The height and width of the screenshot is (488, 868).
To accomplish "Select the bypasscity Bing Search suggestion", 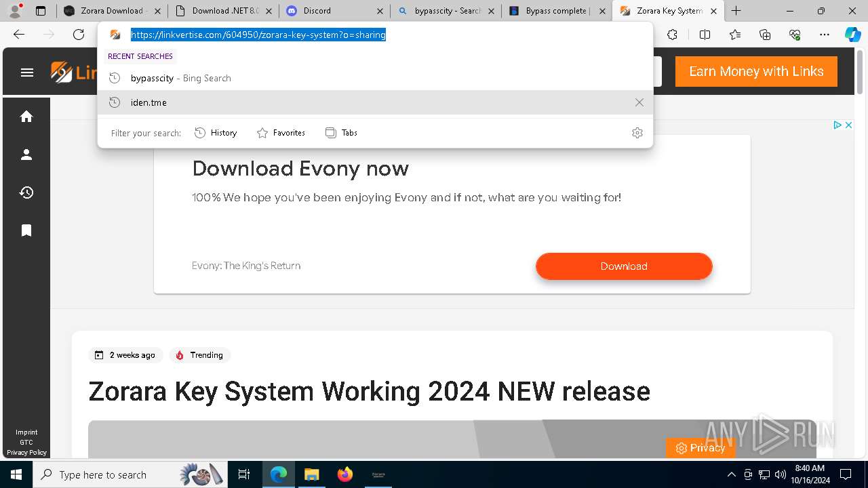I will (x=375, y=78).
